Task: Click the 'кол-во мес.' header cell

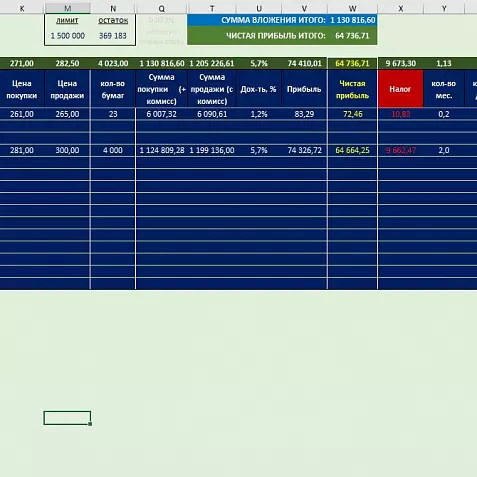Action: tap(444, 89)
